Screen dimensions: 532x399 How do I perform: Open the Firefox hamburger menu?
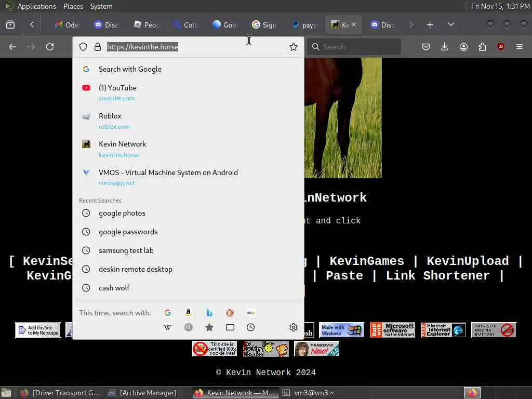click(x=520, y=47)
